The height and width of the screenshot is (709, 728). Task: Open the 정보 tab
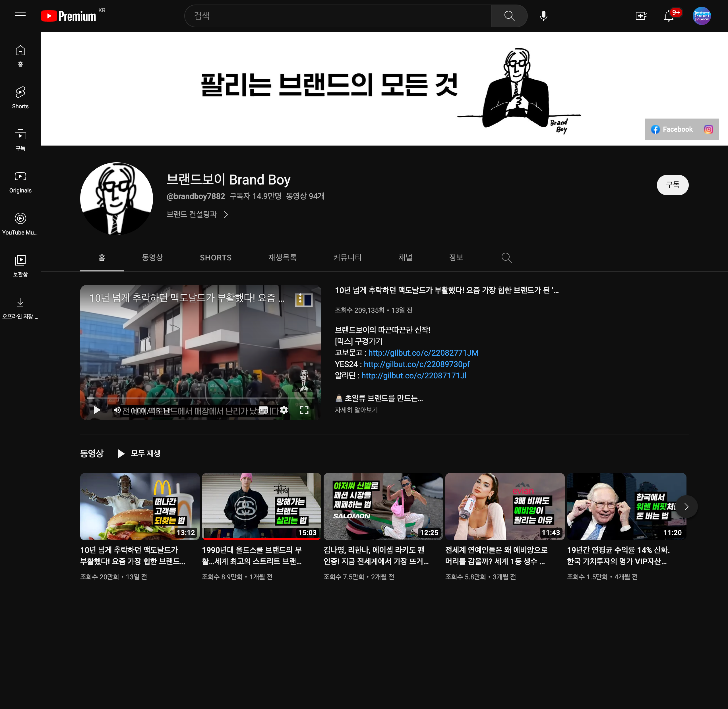(x=456, y=258)
